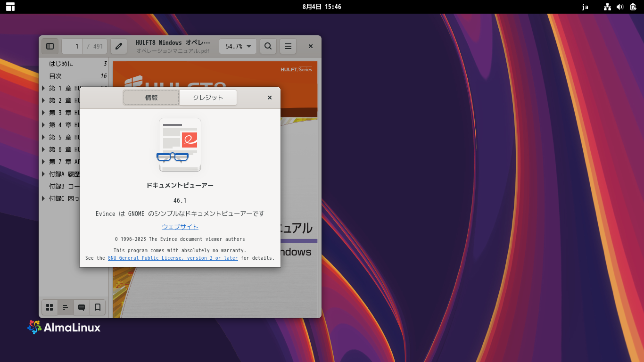This screenshot has height=362, width=644.
Task: Click the volume speaker icon in top bar
Action: click(620, 7)
